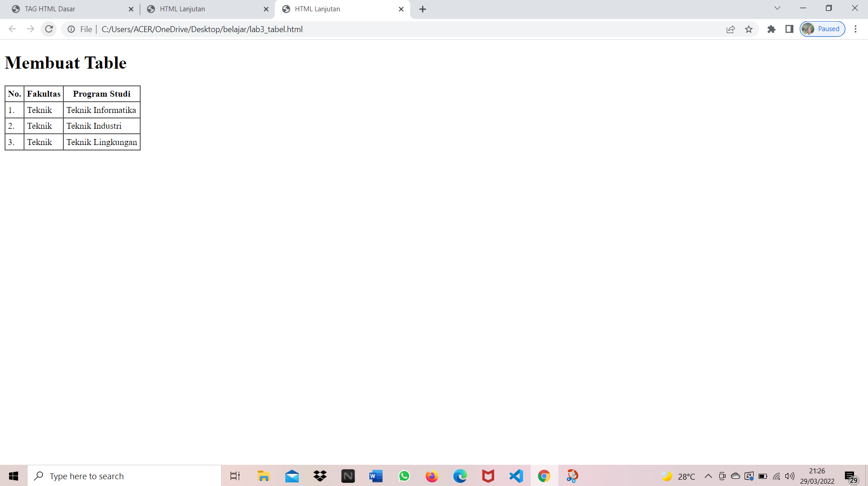Bookmark this page with the star icon

tap(749, 29)
